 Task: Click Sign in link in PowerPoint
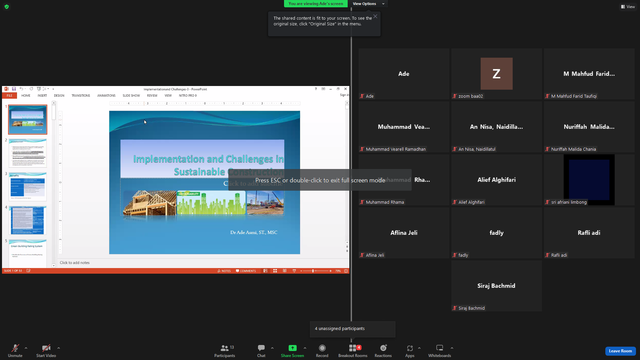click(x=344, y=95)
